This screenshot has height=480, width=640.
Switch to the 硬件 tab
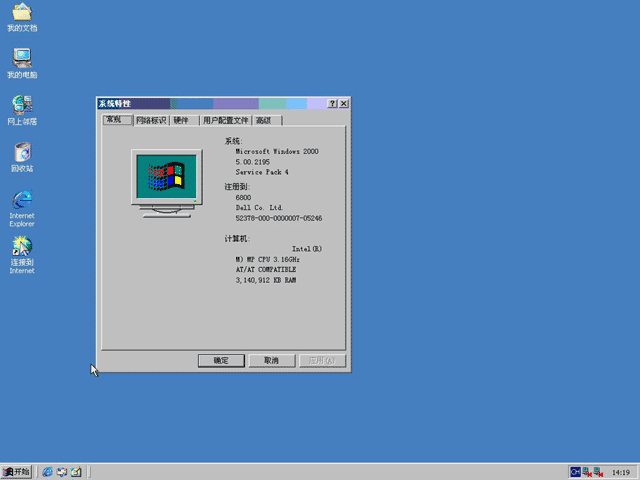(x=184, y=120)
